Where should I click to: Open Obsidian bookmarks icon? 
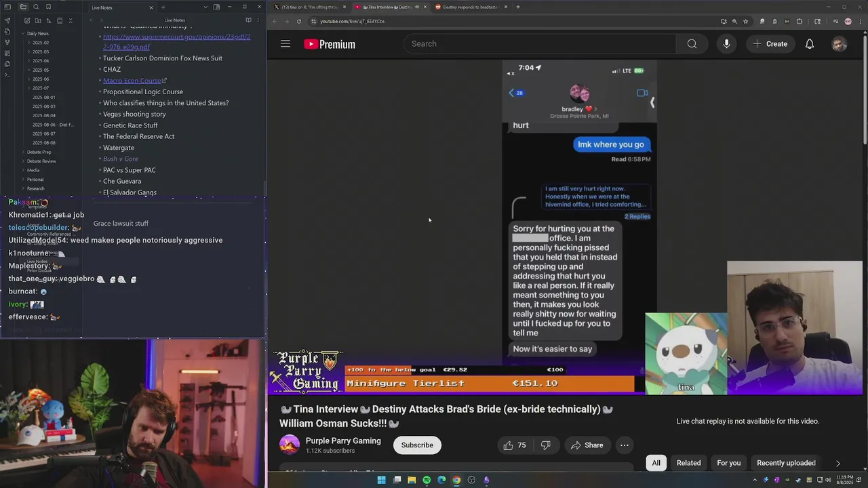[48, 7]
